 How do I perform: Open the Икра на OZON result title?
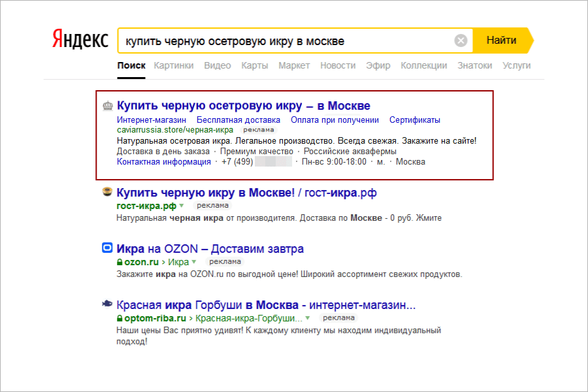coord(210,249)
